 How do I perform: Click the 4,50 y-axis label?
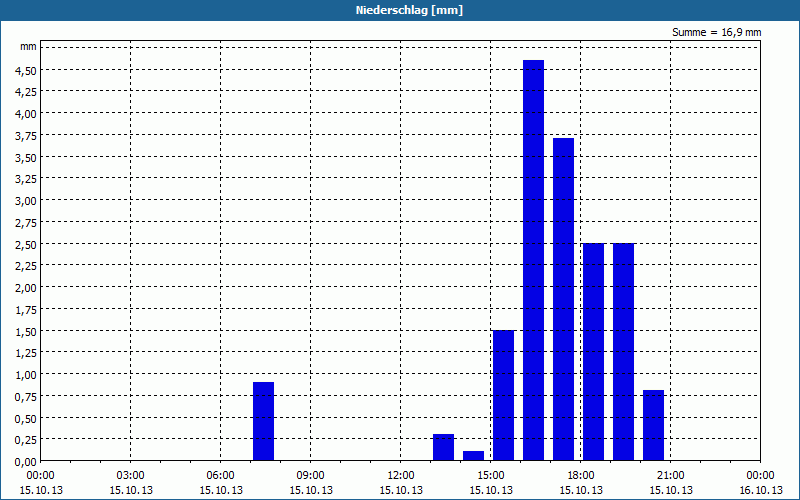pos(26,70)
